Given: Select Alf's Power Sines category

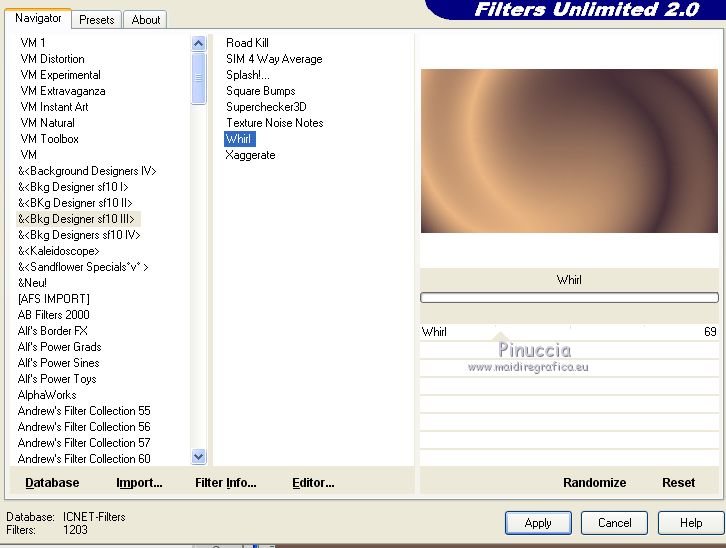Looking at the screenshot, I should click(58, 363).
